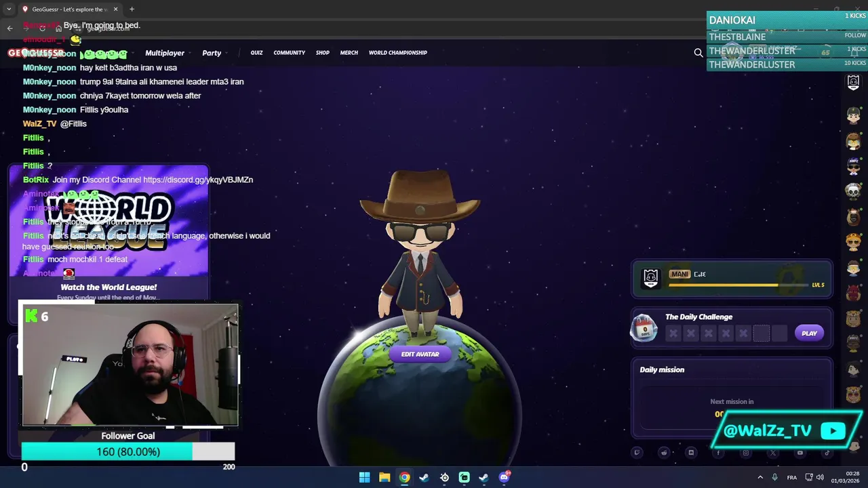
Task: Select the purple-cap sunglasses friend avatar
Action: [853, 166]
